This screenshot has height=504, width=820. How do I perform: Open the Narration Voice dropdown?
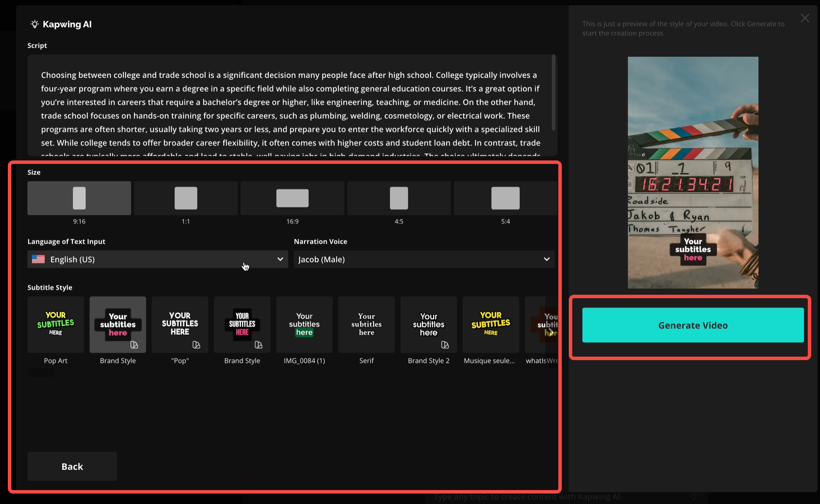coord(424,259)
